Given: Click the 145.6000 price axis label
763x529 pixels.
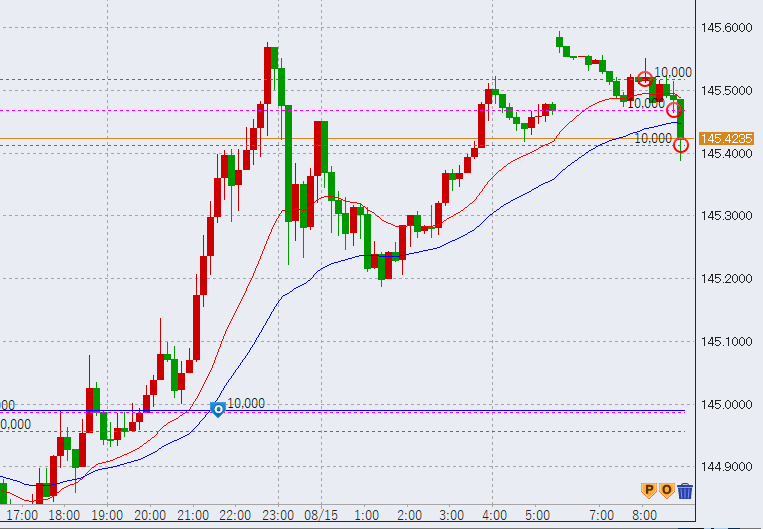Looking at the screenshot, I should coord(726,28).
